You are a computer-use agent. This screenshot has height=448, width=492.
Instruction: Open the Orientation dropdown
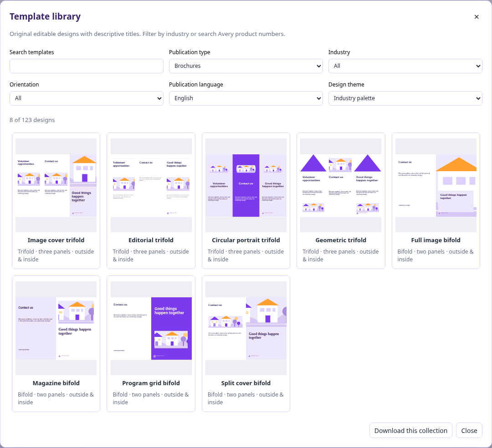pyautogui.click(x=87, y=98)
